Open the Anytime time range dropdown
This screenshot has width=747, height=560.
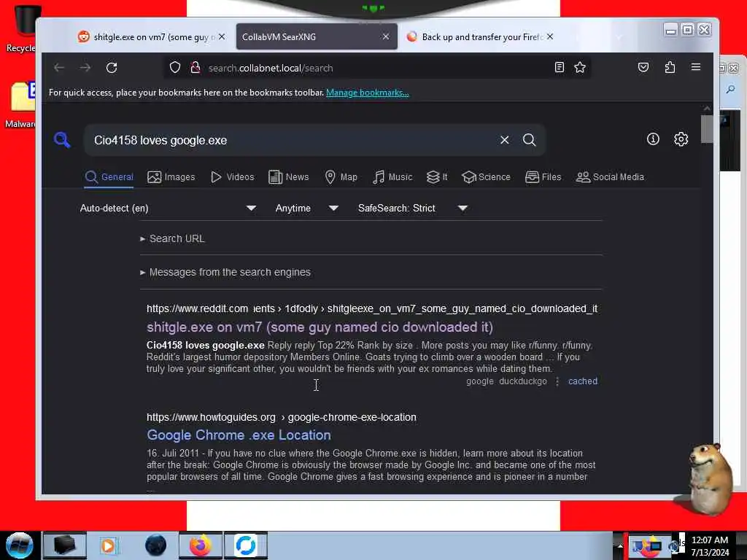pos(306,208)
